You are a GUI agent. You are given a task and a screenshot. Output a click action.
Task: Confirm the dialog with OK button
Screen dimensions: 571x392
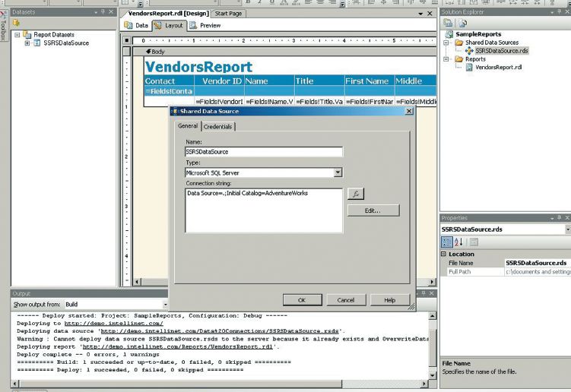(302, 300)
